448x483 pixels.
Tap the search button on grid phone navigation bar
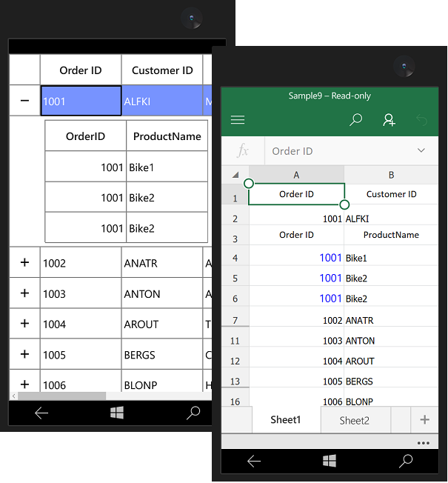(193, 413)
